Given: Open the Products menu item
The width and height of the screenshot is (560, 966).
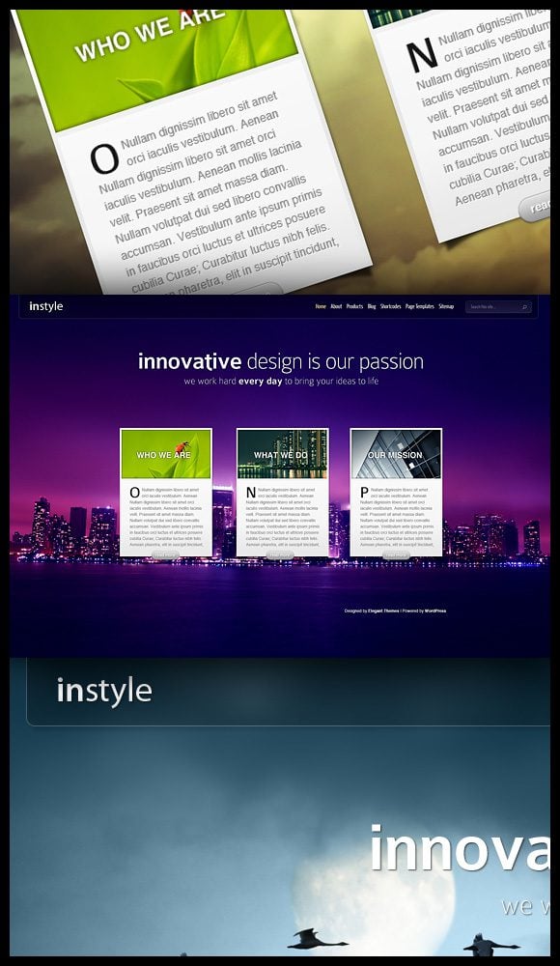Looking at the screenshot, I should coord(354,306).
